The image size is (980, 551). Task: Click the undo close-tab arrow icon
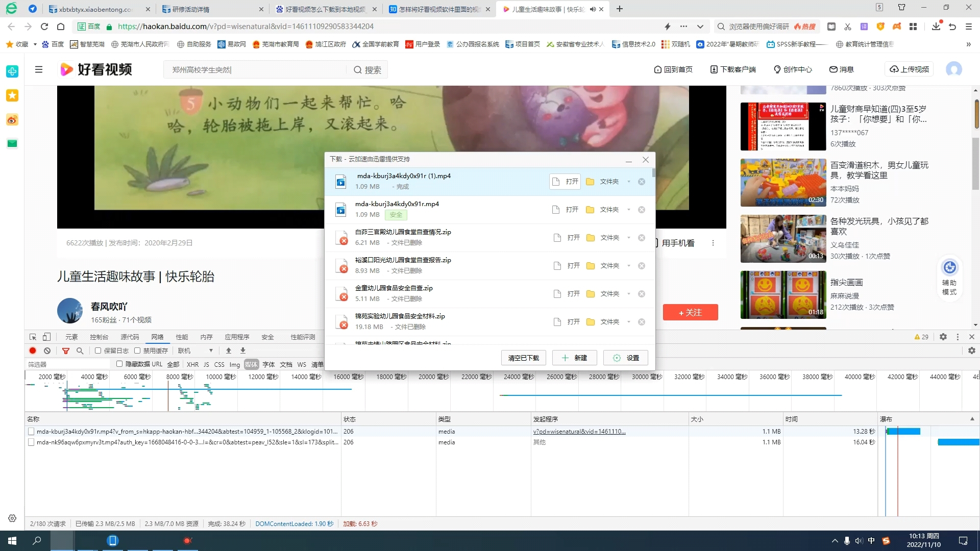pos(952,27)
